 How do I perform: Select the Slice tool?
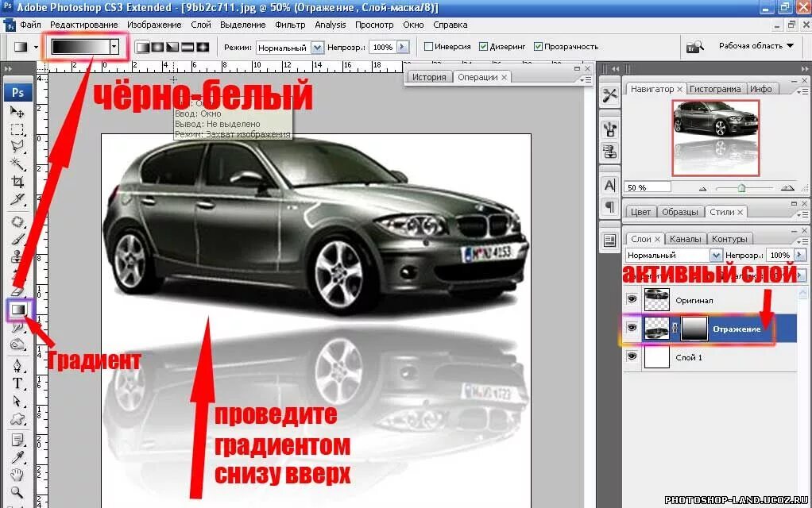tap(17, 199)
